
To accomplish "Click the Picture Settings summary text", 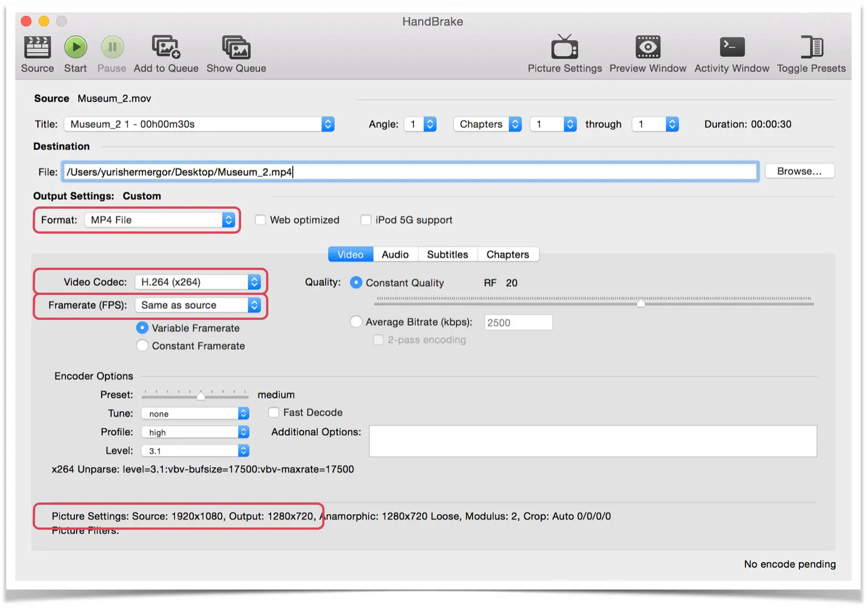I will click(331, 516).
